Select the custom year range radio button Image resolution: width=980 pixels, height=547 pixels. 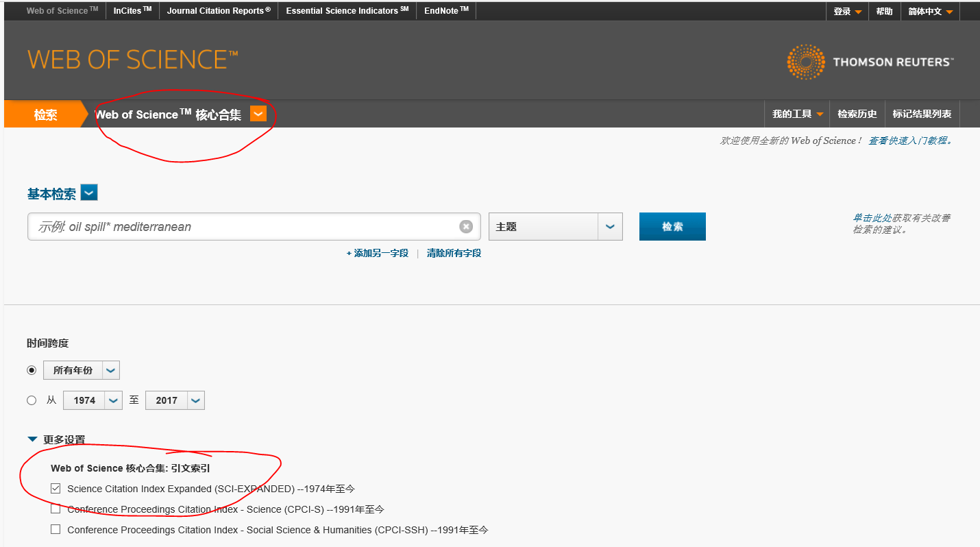coord(32,400)
